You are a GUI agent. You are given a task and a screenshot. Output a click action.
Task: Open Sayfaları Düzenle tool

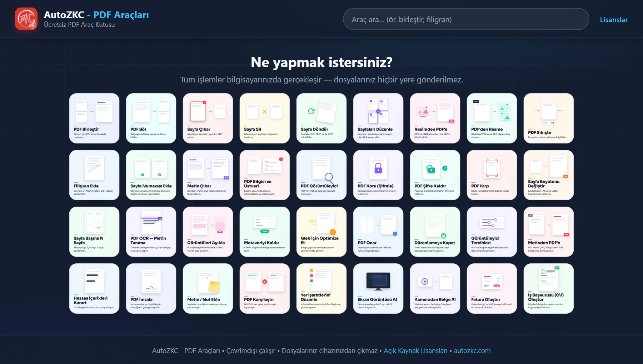point(378,118)
